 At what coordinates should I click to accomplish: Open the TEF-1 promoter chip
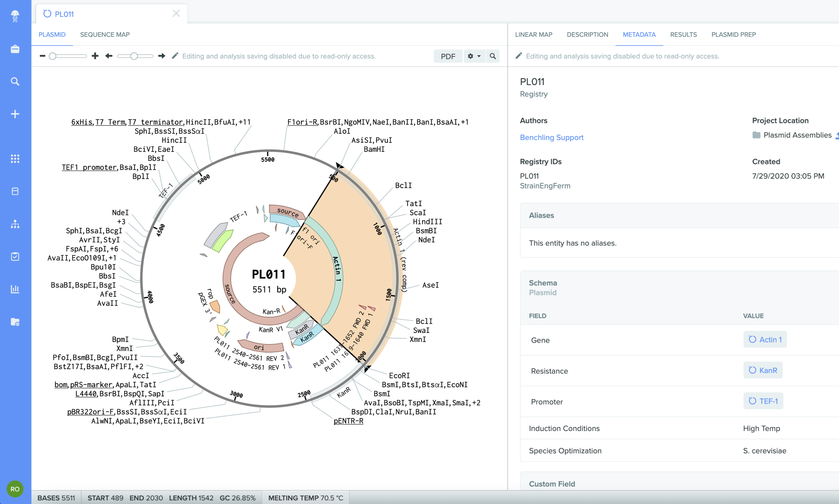click(x=763, y=401)
